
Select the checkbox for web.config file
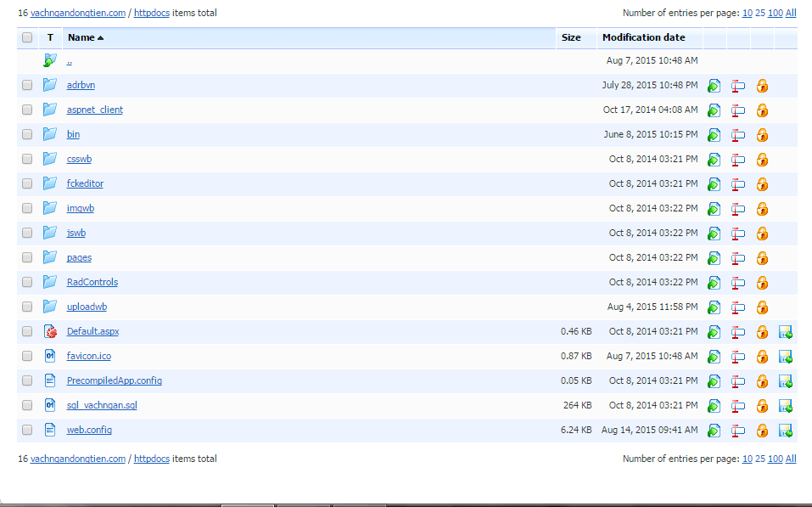pos(27,430)
